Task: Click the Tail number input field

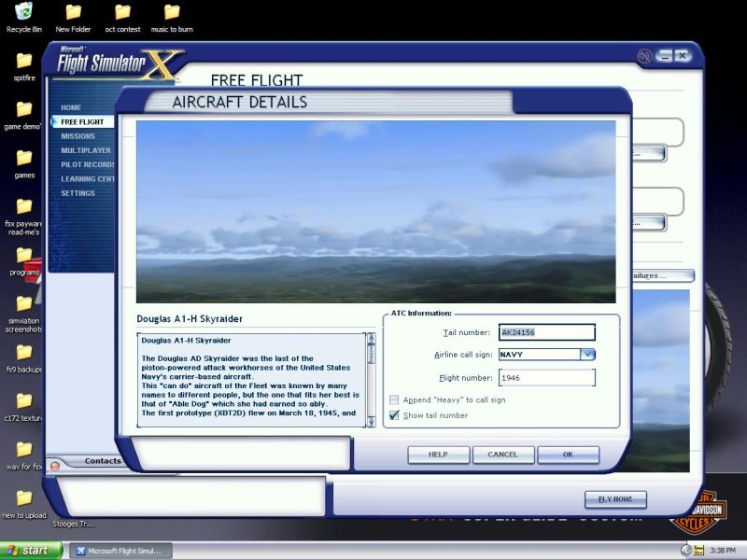Action: tap(546, 332)
